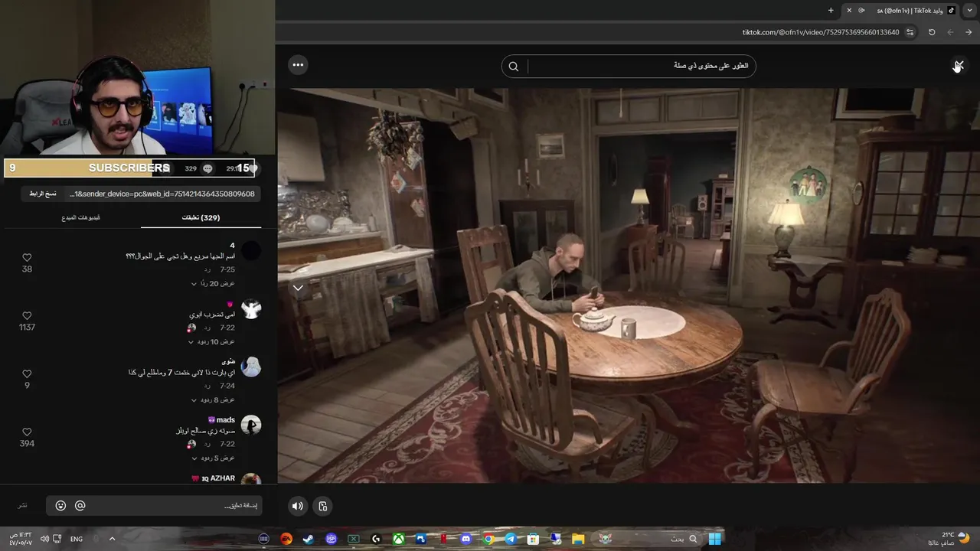Reply to the comment dated 7-24

[207, 386]
